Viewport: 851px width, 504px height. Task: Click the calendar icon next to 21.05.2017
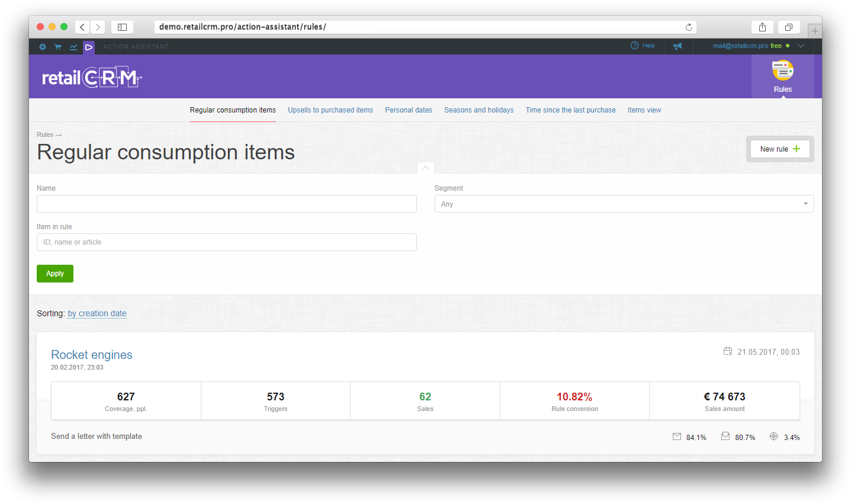point(728,351)
